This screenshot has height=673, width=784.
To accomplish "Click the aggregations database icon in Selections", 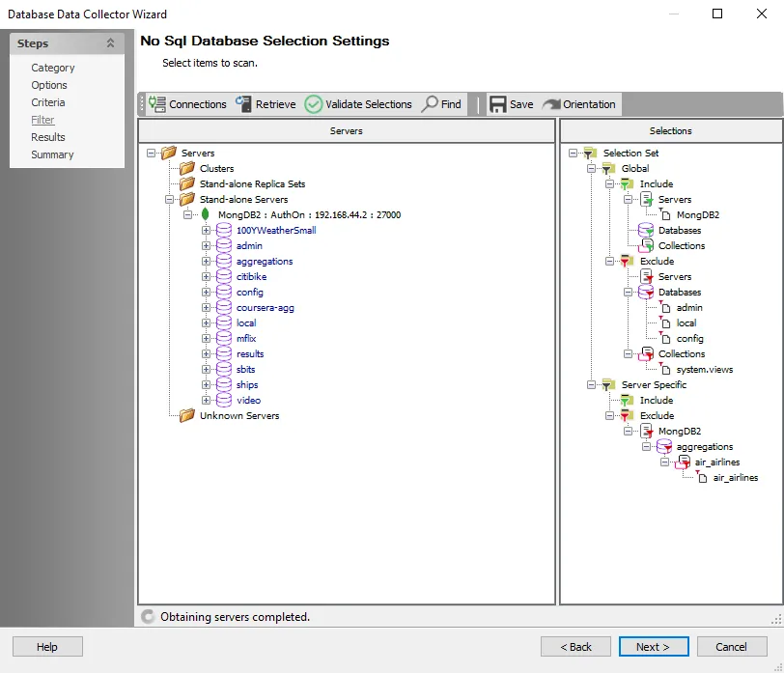I will [x=664, y=446].
